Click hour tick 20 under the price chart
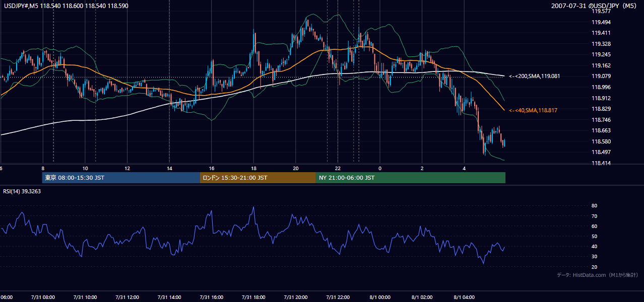The width and height of the screenshot is (644, 302). [296, 168]
